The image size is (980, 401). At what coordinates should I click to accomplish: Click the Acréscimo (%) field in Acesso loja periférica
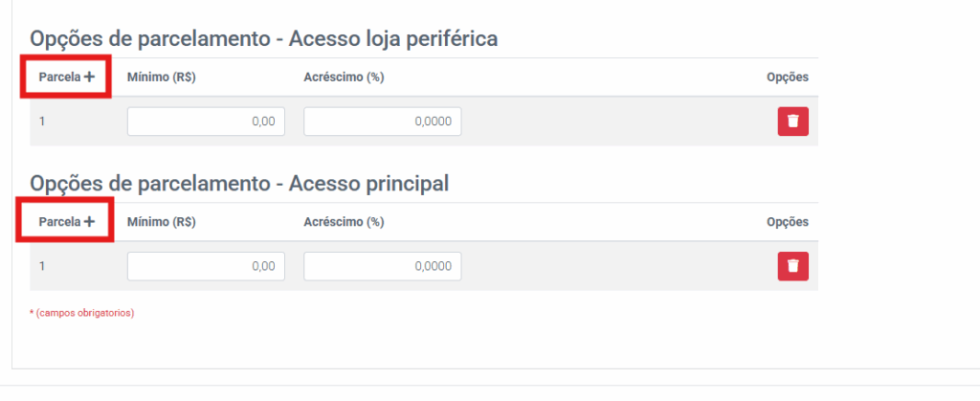tap(382, 122)
